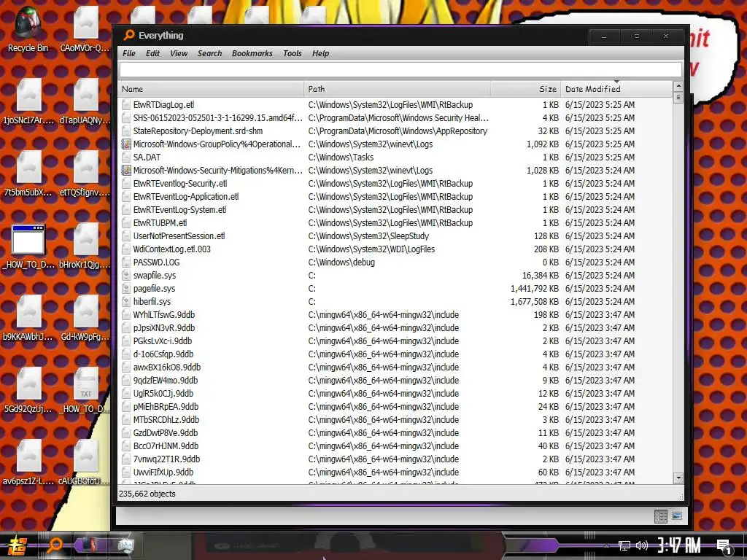Select the b9KKAWbhJ desktop file icon
The width and height of the screenshot is (747, 560).
[x=28, y=318]
